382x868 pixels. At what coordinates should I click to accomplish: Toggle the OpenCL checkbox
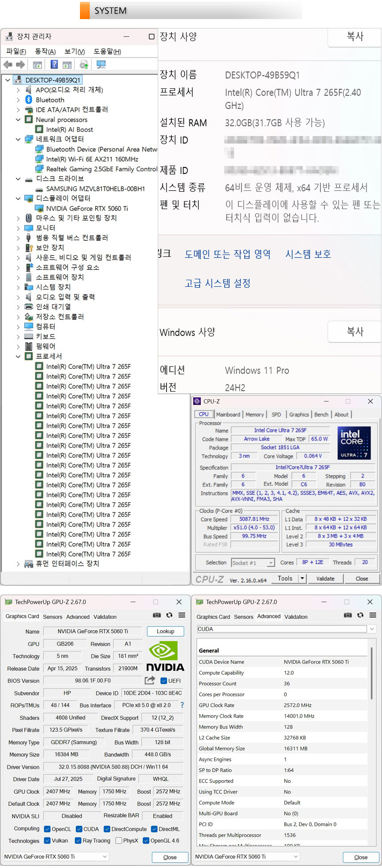pos(48,829)
